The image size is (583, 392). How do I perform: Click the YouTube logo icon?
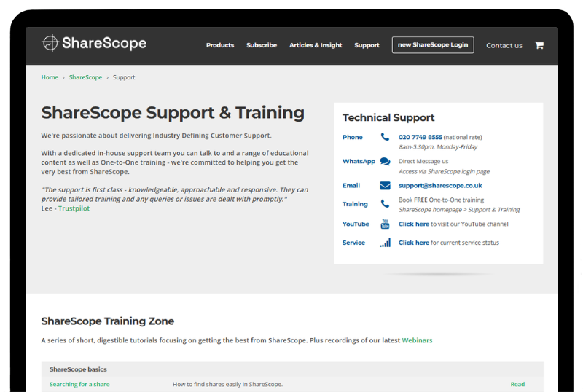pos(385,224)
